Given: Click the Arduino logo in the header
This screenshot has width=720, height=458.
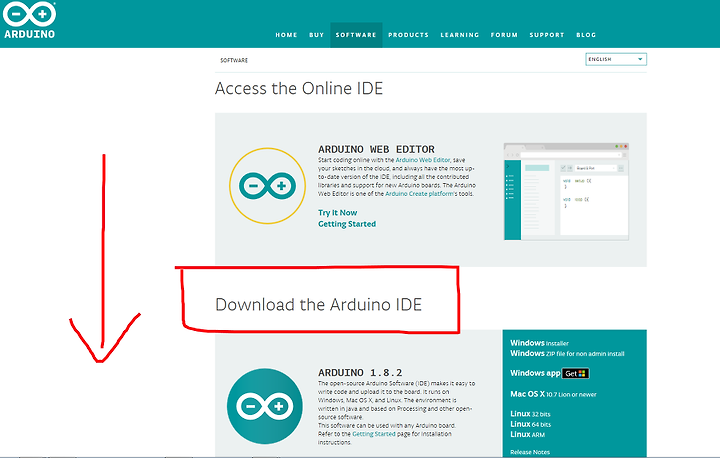Looking at the screenshot, I should pos(29,20).
